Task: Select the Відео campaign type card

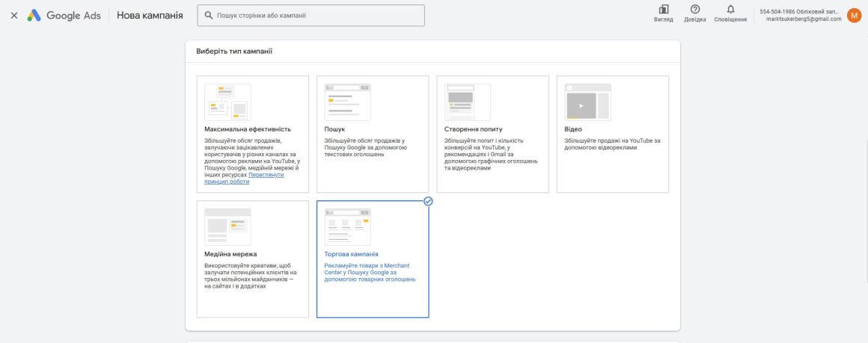Action: click(x=613, y=135)
